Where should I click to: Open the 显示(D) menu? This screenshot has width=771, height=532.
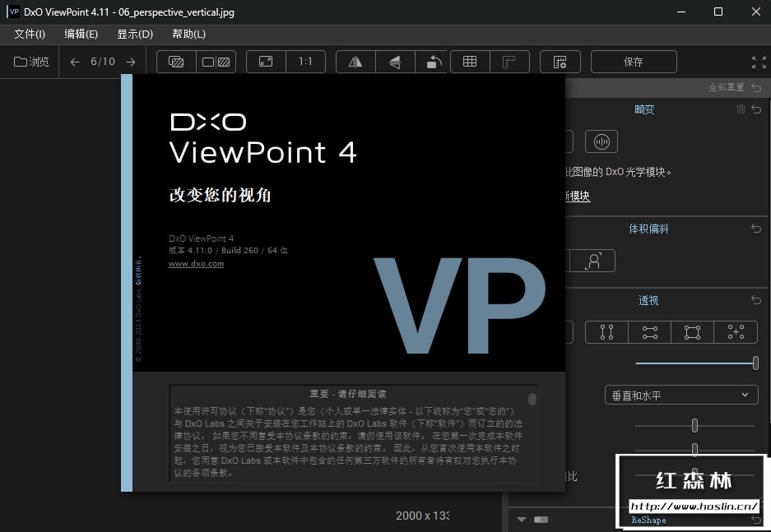click(x=135, y=34)
